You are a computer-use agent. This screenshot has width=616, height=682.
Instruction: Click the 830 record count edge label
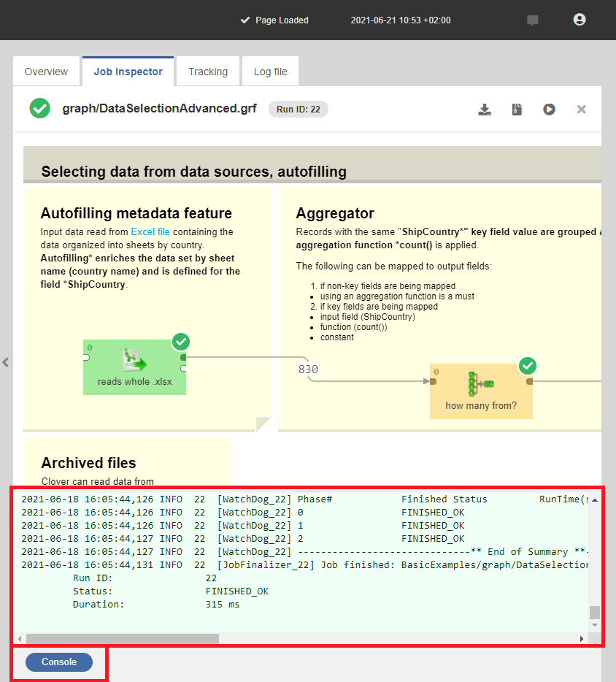[x=309, y=369]
